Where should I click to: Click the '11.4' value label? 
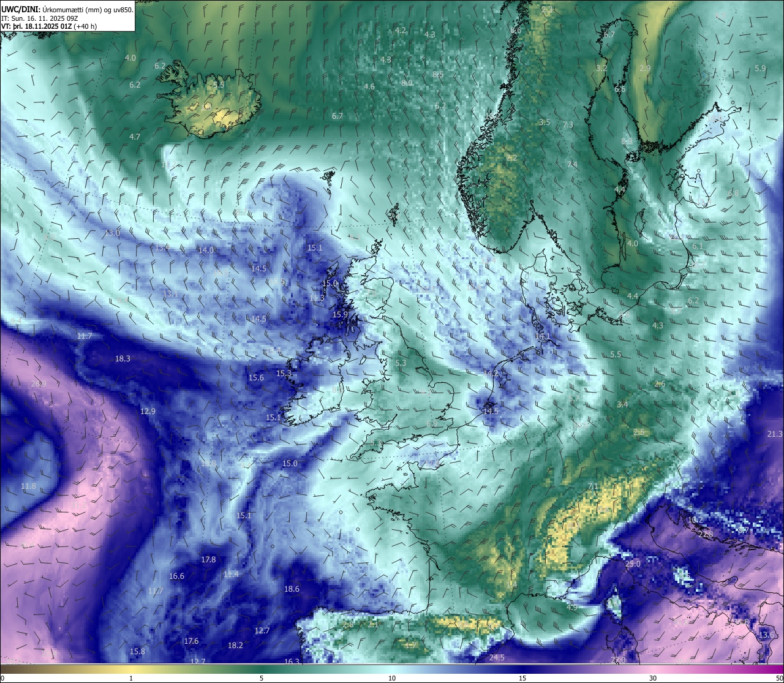(x=231, y=575)
